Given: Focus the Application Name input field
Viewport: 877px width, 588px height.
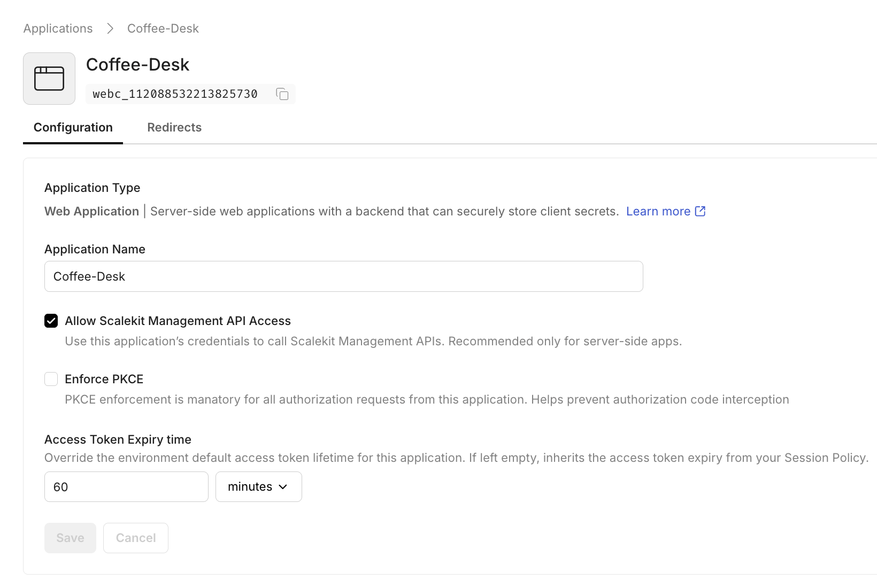Looking at the screenshot, I should (x=343, y=276).
